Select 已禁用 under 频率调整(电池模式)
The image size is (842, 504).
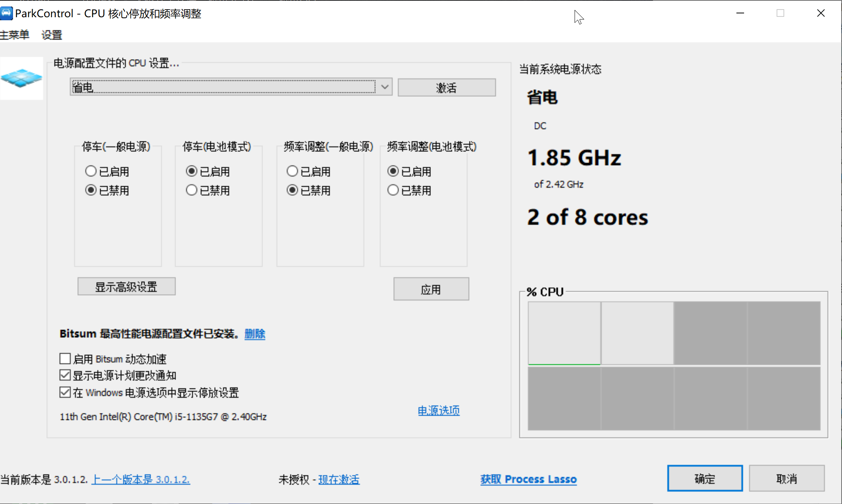(x=393, y=190)
